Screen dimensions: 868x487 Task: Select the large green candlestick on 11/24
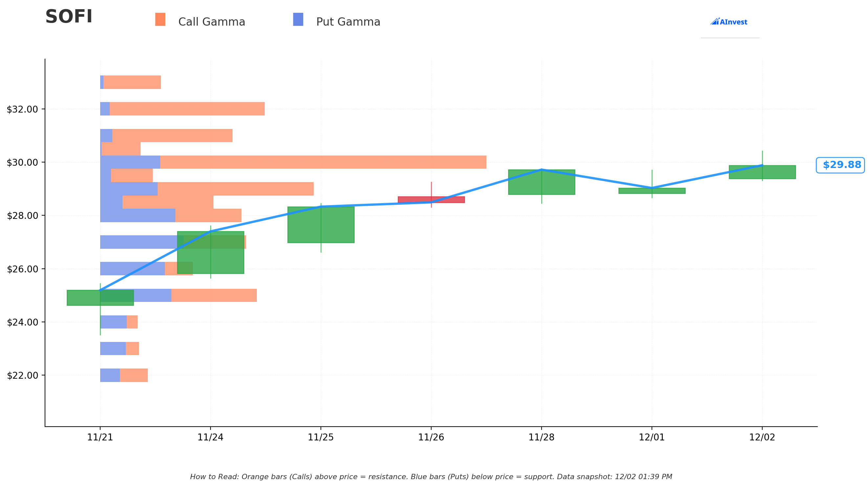(211, 253)
